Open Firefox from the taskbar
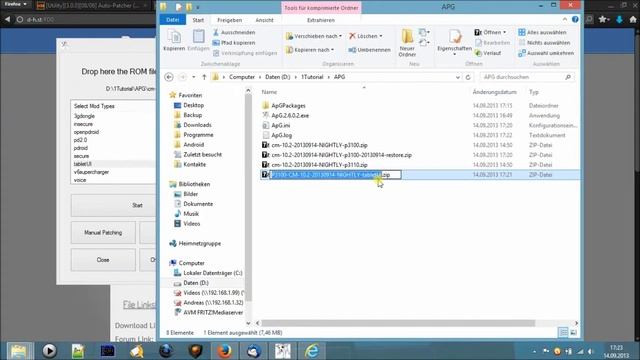 point(224,351)
